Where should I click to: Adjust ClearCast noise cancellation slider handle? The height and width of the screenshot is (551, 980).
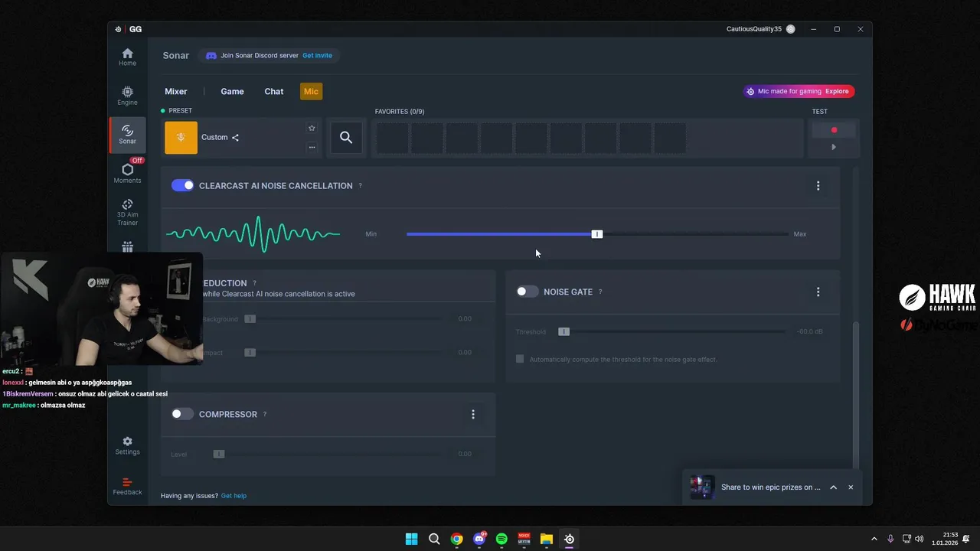click(597, 234)
